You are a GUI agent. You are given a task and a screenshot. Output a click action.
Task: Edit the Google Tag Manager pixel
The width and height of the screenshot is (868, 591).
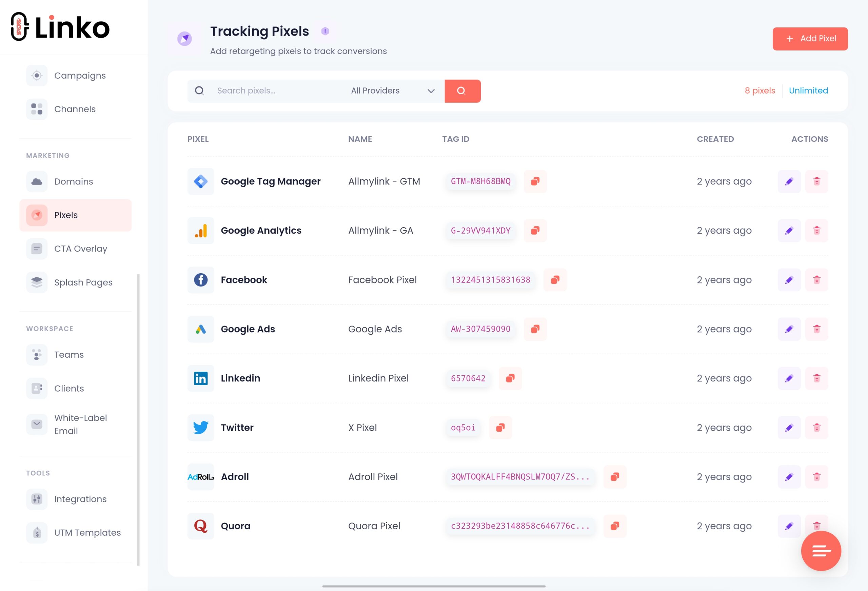(x=789, y=181)
